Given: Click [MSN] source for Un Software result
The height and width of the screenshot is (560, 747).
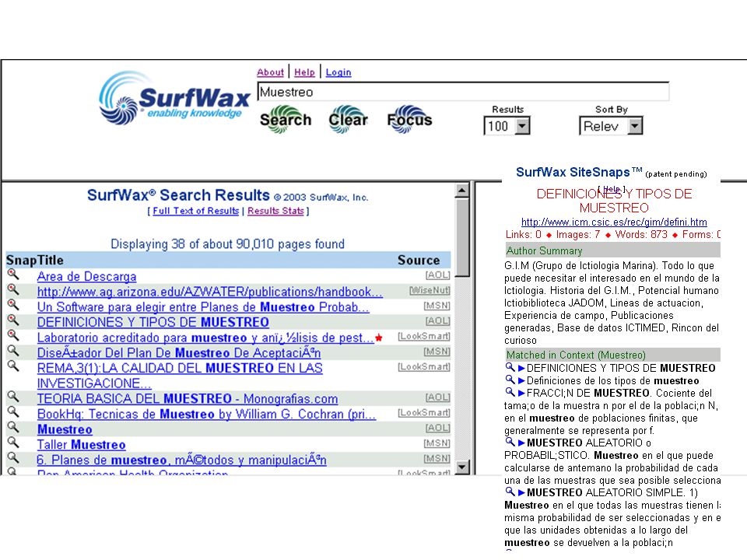Looking at the screenshot, I should click(x=437, y=305).
